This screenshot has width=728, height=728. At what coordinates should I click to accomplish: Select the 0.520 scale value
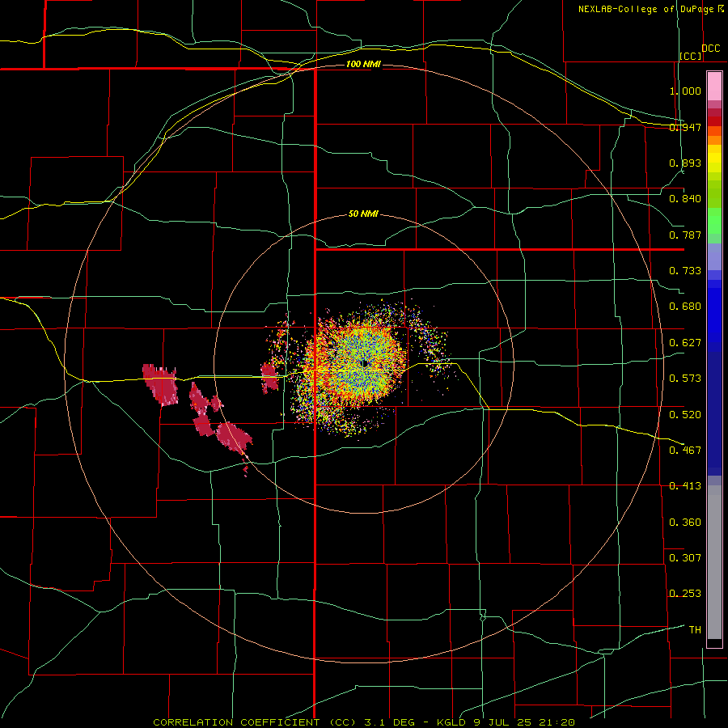coord(685,414)
